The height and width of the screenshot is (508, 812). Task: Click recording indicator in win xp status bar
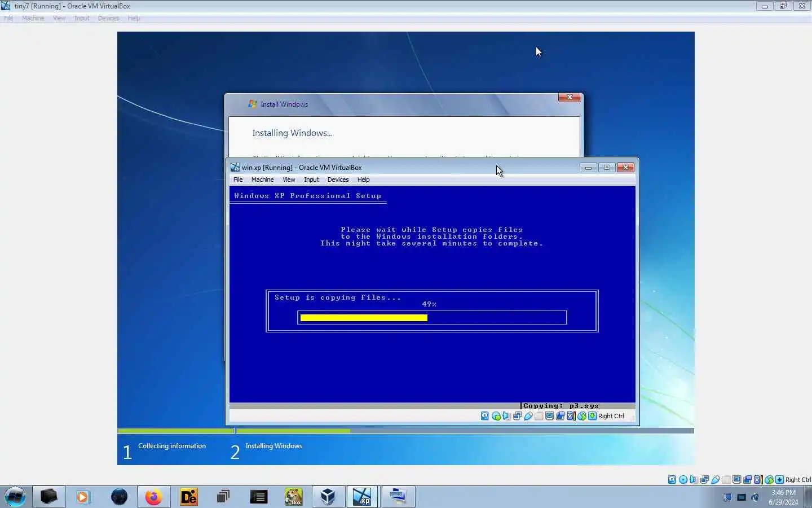click(x=561, y=416)
